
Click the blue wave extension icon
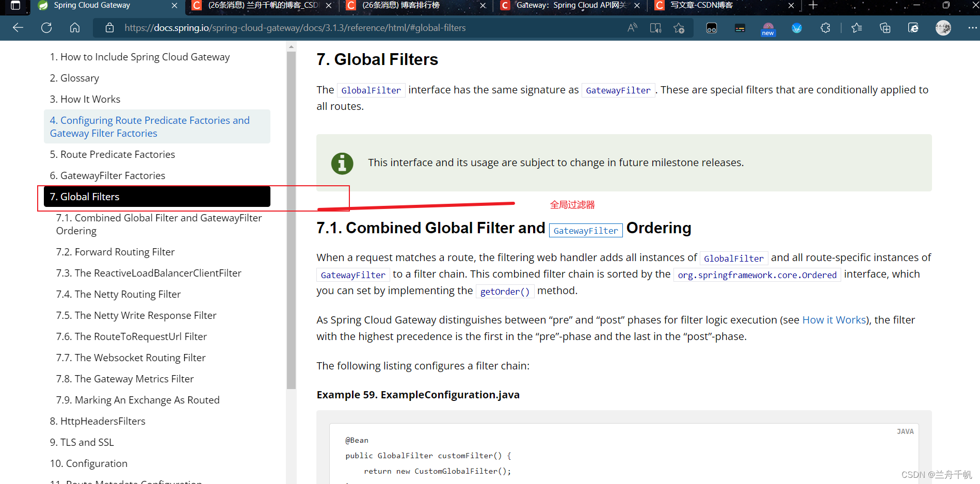click(797, 28)
